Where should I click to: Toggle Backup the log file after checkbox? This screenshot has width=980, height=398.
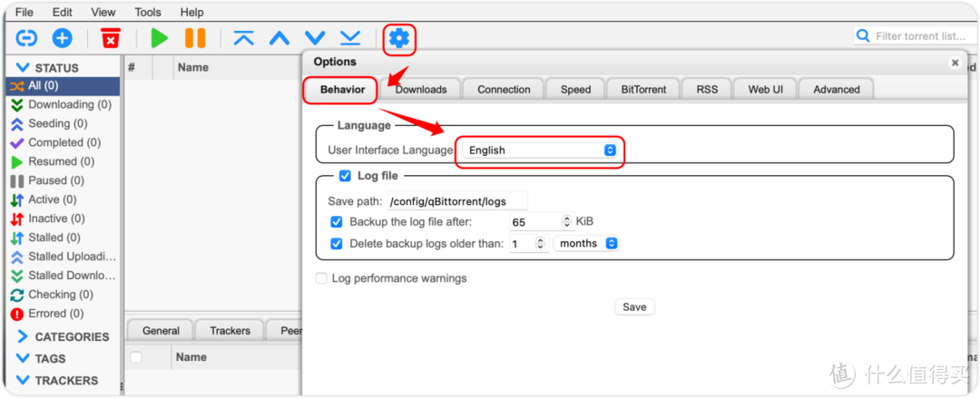pos(337,222)
